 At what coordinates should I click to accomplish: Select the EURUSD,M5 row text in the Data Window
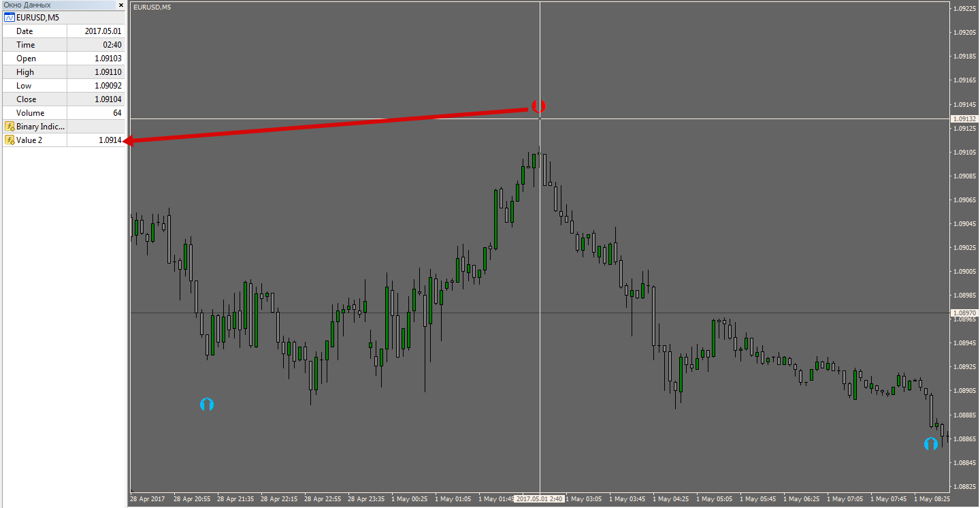37,18
